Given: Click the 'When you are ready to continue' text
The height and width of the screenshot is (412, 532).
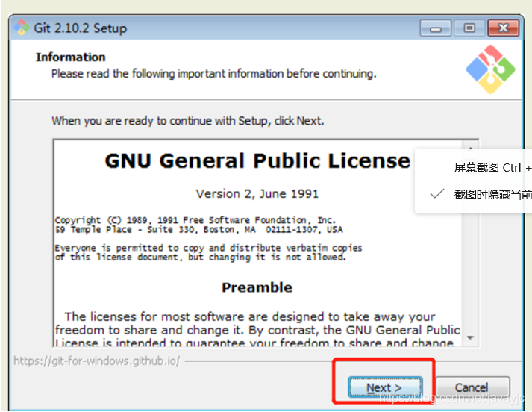Looking at the screenshot, I should [188, 121].
